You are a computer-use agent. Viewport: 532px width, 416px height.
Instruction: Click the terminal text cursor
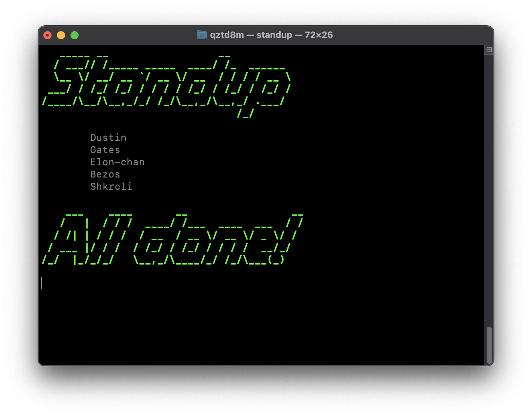coord(42,283)
